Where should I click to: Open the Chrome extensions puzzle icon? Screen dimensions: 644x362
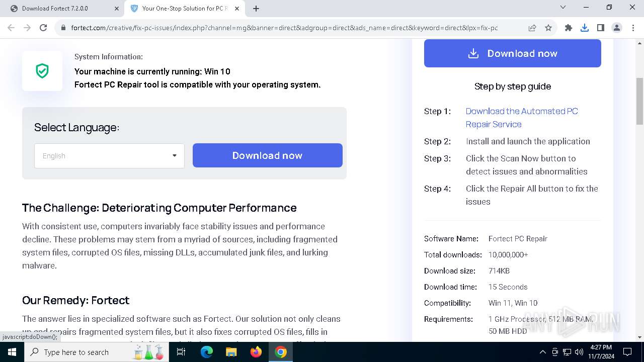[x=569, y=28]
